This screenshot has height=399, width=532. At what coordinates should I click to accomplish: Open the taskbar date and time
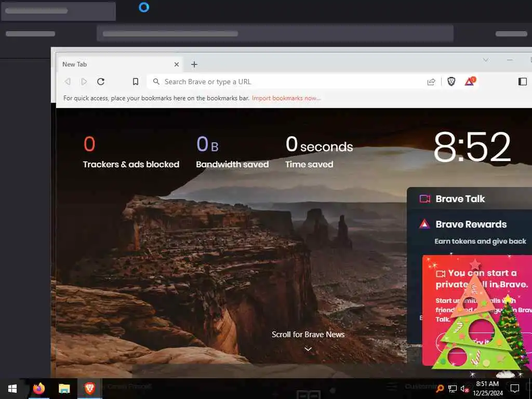click(x=487, y=389)
